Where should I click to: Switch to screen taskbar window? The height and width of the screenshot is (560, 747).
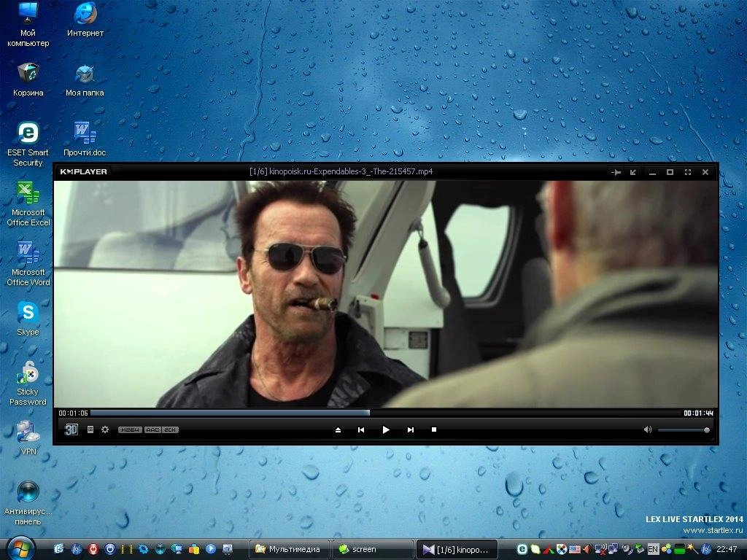(x=373, y=549)
